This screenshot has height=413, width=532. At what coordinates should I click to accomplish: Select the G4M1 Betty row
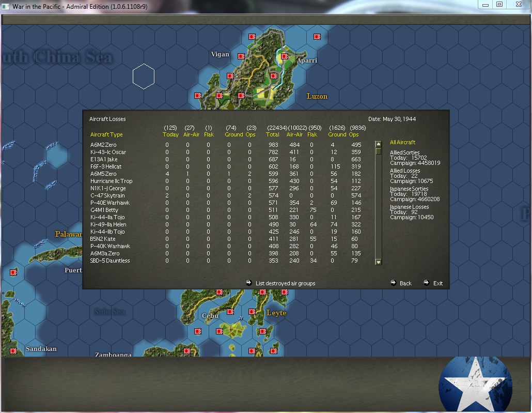226,210
